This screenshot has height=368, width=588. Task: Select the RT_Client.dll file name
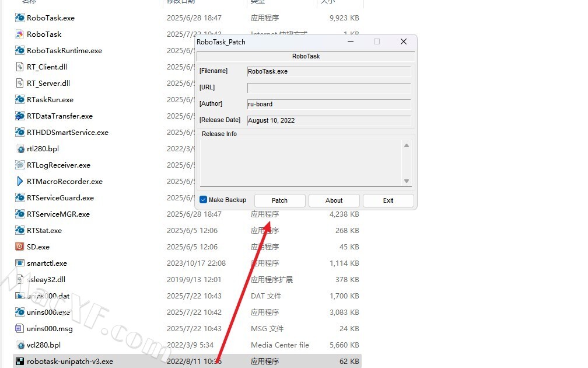pyautogui.click(x=47, y=67)
